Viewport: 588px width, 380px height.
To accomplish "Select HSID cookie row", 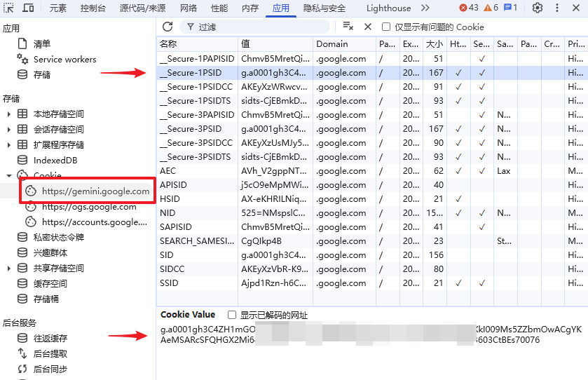I will click(372, 199).
